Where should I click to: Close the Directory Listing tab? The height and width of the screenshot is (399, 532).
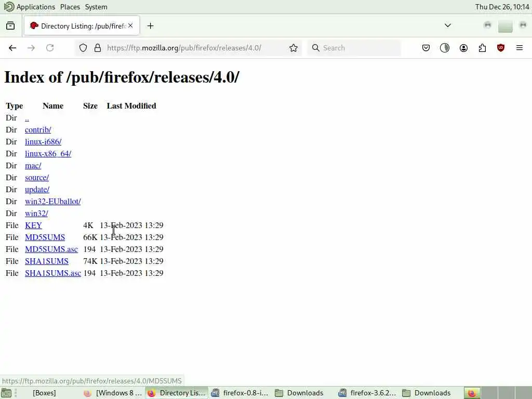point(130,25)
